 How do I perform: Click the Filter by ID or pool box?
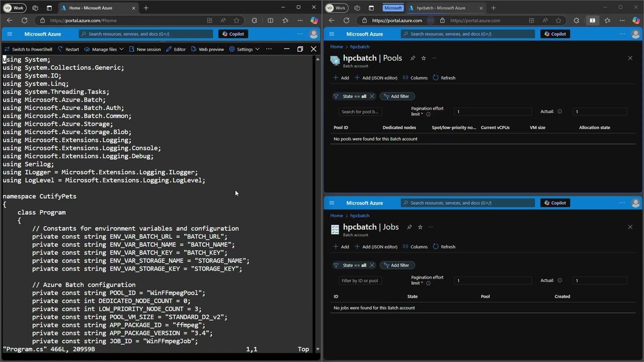pos(360,281)
